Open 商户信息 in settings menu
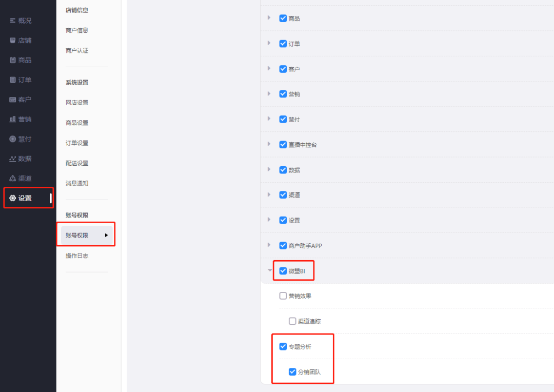Viewport: 554px width, 392px height. (x=77, y=30)
